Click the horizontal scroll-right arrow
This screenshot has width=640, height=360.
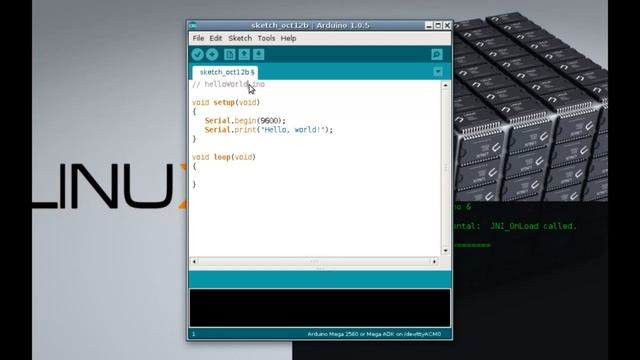[x=434, y=261]
